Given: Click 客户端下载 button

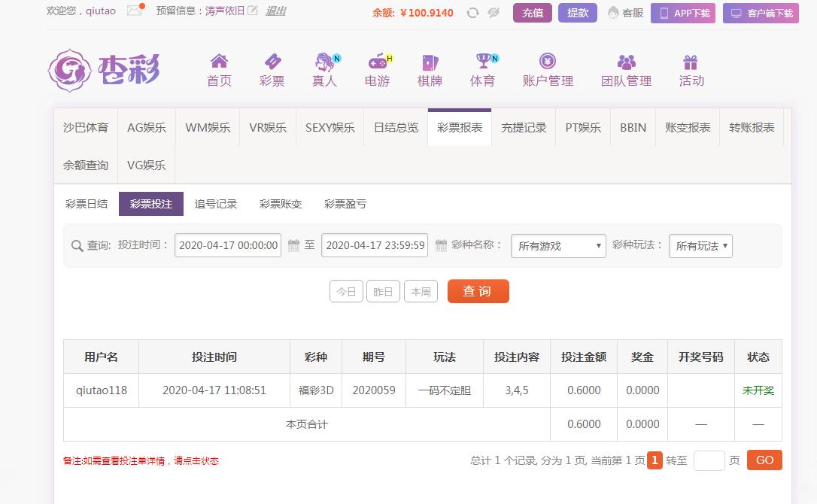Looking at the screenshot, I should (x=761, y=13).
